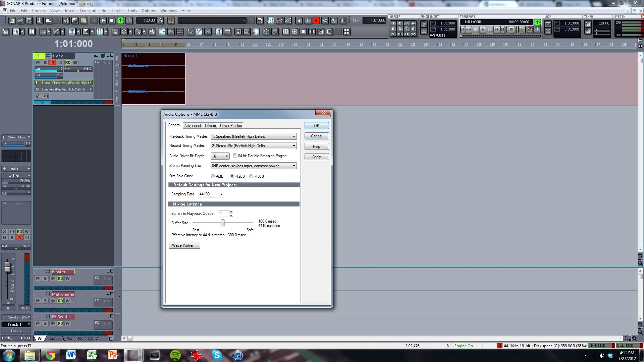The height and width of the screenshot is (362, 644).
Task: Select the Zoom magnifier tool icon
Action: pyautogui.click(x=138, y=32)
